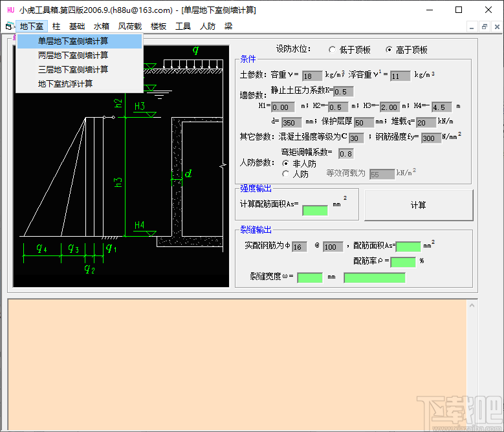This screenshot has height=432, width=504.
Task: Edit the rebar diameter Φ field 16
Action: pos(300,246)
